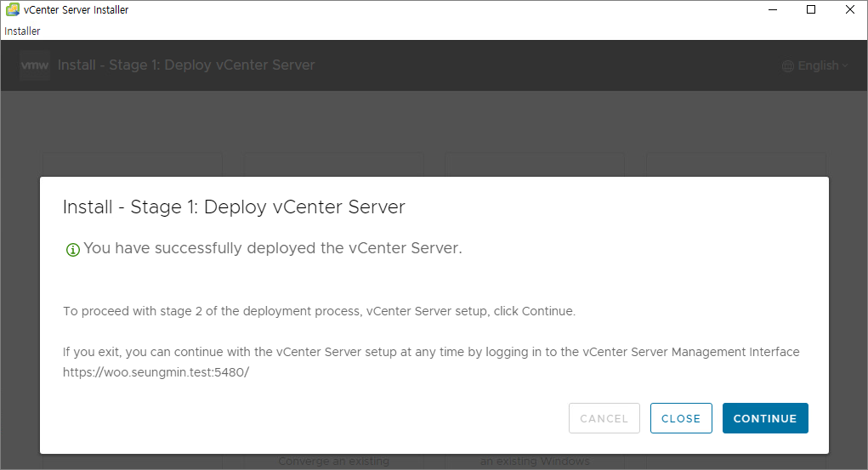Viewport: 868px width, 470px height.
Task: Click 'You have successfully deployed' message
Action: coord(272,248)
